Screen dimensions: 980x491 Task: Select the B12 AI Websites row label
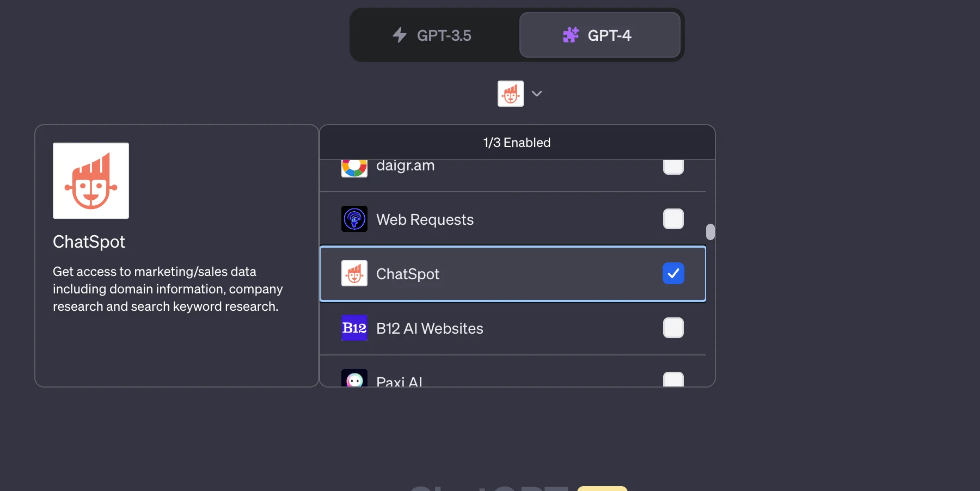[x=430, y=328]
